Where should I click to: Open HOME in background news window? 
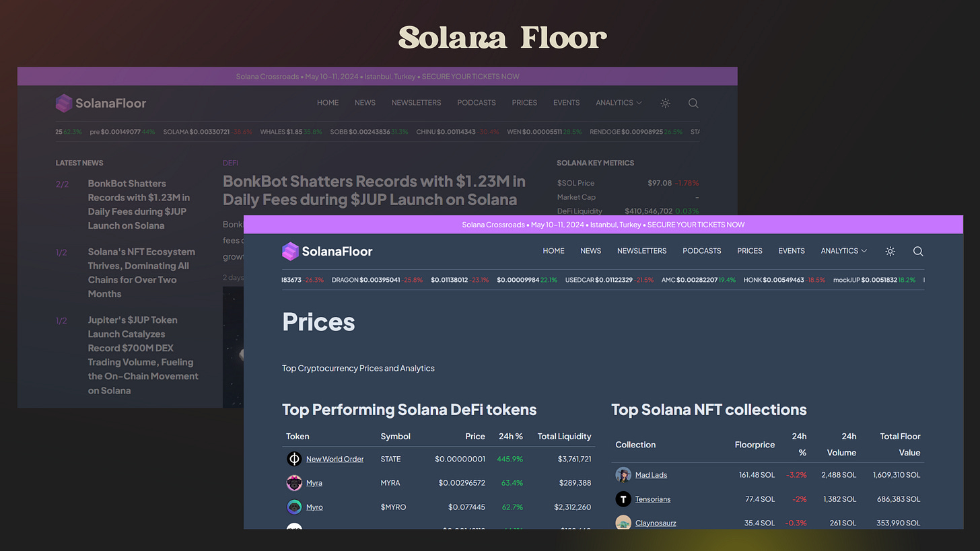(x=328, y=103)
